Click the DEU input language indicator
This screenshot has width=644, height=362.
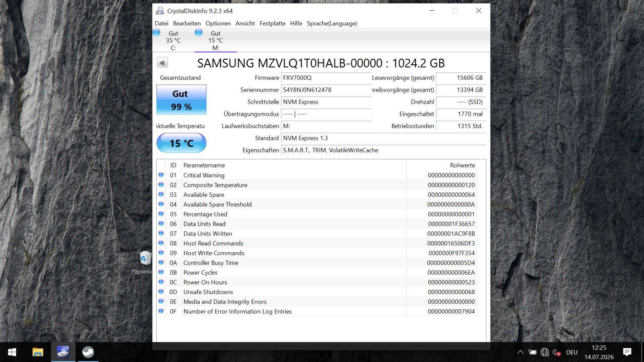point(572,352)
